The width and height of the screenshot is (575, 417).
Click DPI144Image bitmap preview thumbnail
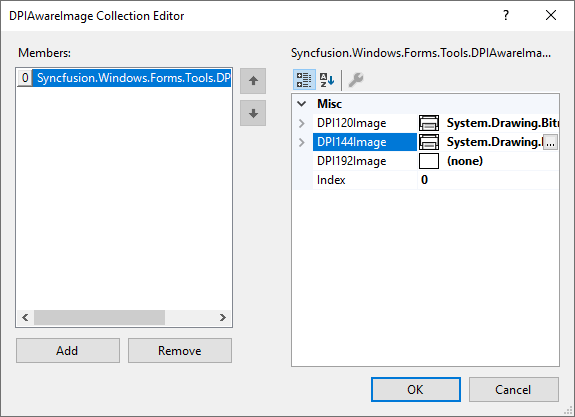click(x=429, y=142)
